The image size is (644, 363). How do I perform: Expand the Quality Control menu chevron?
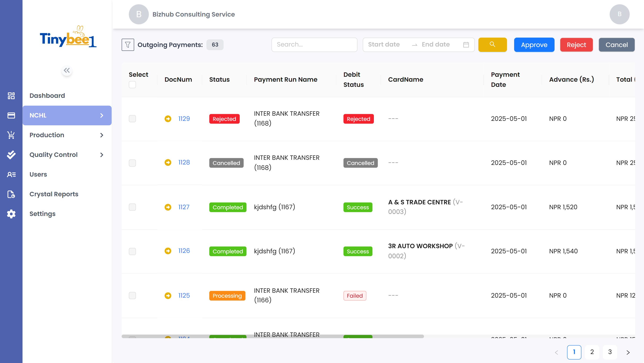coord(102,155)
